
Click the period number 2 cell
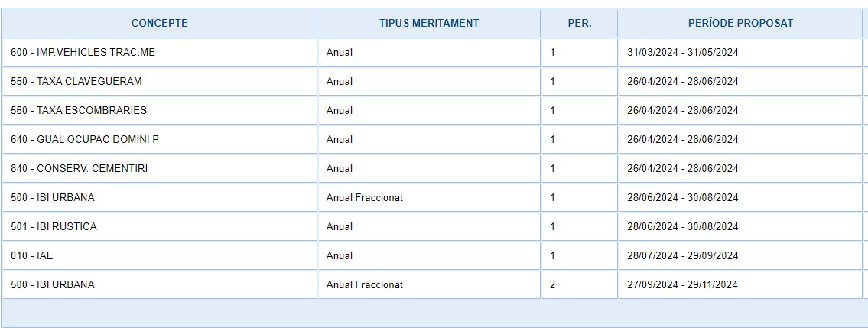pyautogui.click(x=552, y=285)
